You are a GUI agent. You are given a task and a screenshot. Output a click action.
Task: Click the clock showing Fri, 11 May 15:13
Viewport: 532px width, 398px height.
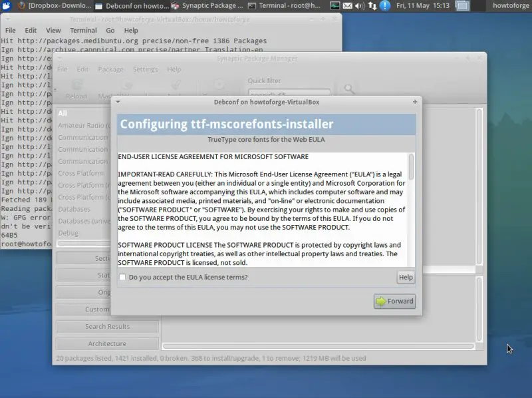point(423,5)
